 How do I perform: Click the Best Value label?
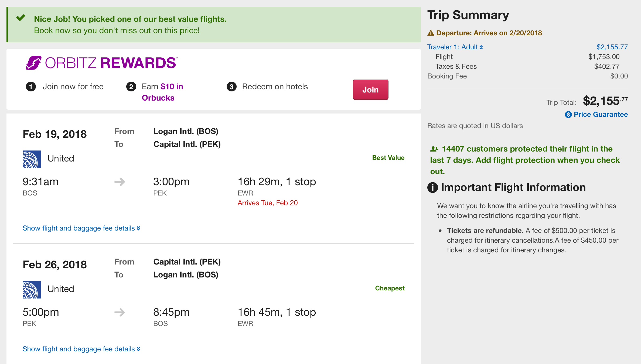(x=388, y=158)
